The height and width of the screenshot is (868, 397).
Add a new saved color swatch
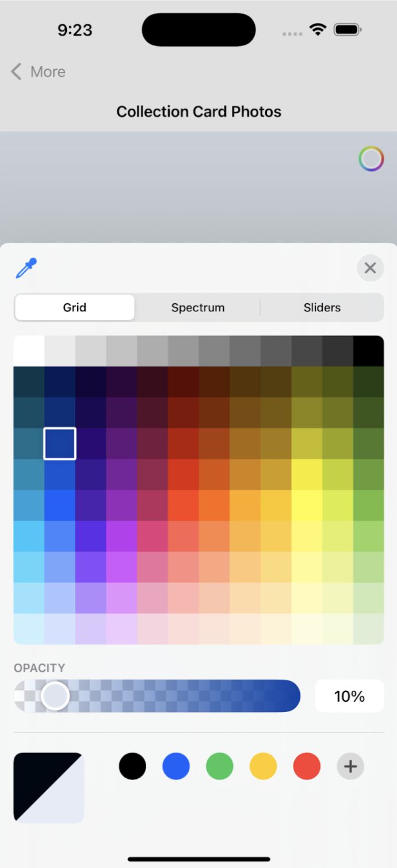coord(350,767)
